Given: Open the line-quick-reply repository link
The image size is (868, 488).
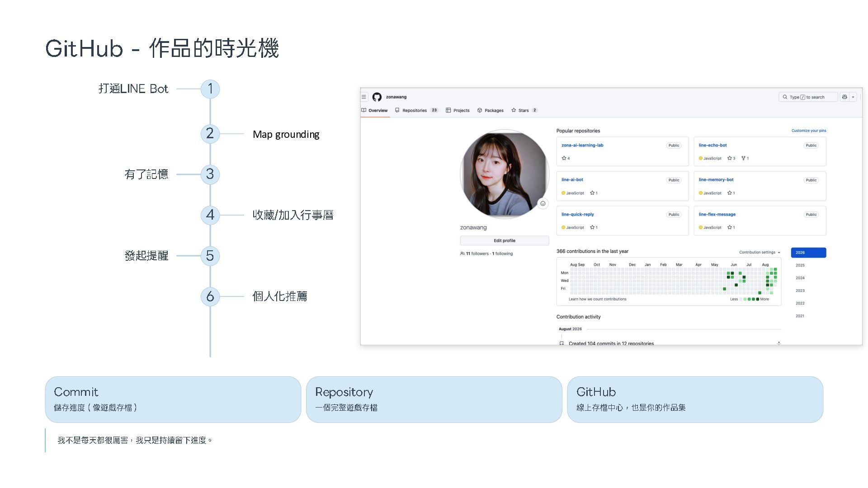Looking at the screenshot, I should 578,214.
